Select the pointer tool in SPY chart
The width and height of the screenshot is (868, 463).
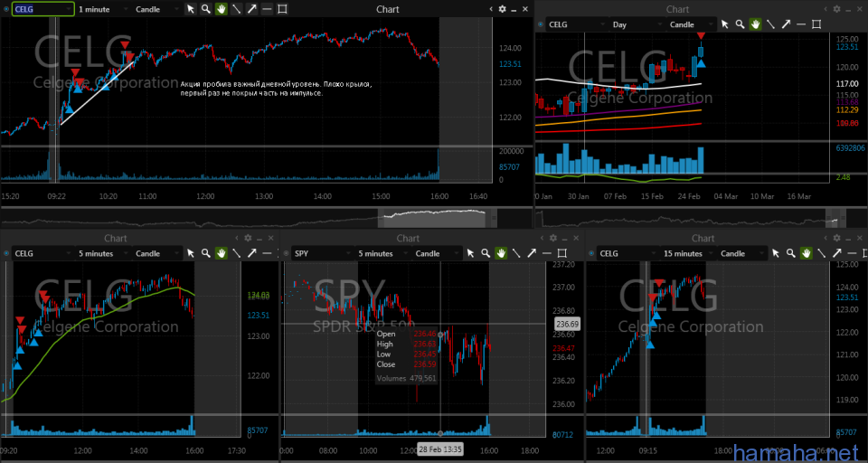pyautogui.click(x=470, y=253)
